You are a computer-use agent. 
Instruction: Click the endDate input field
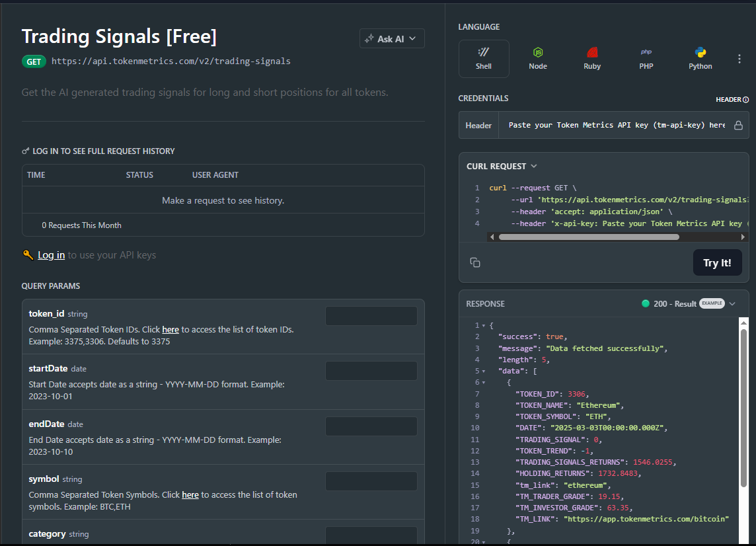coord(371,426)
